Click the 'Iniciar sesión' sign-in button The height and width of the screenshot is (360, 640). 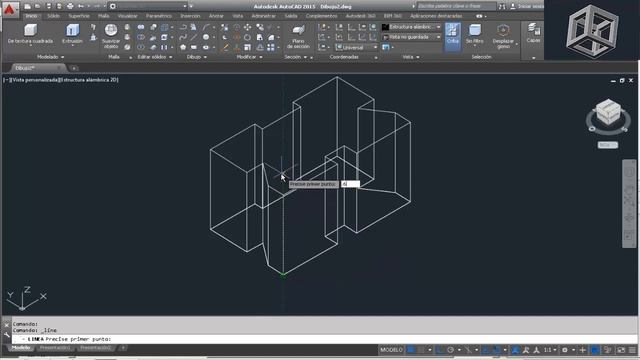[x=531, y=7]
